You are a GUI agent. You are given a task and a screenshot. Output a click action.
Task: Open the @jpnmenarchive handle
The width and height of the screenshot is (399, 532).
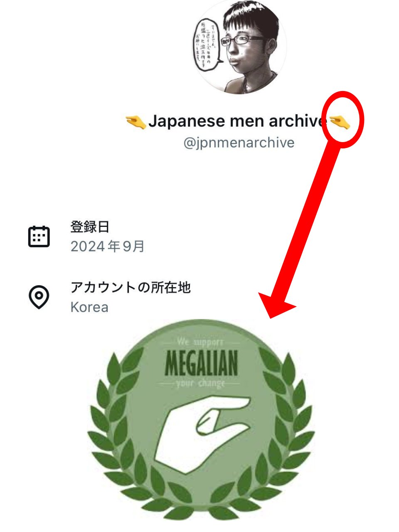pos(239,143)
